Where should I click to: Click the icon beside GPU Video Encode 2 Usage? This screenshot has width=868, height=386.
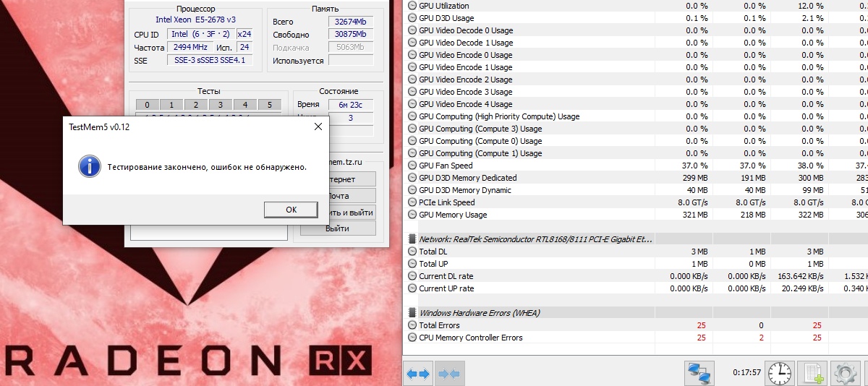point(412,80)
